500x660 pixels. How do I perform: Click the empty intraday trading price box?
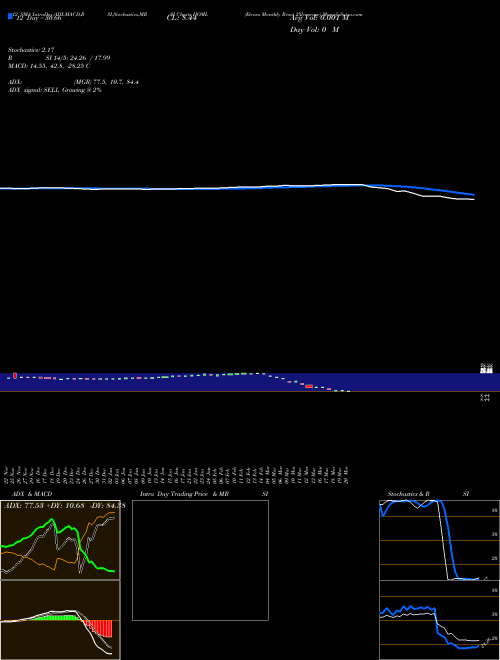pyautogui.click(x=200, y=560)
